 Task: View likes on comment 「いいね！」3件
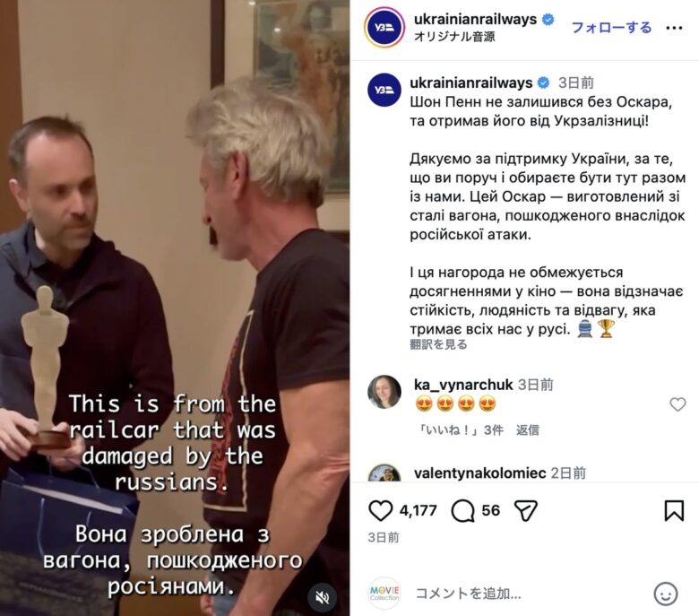[460, 430]
